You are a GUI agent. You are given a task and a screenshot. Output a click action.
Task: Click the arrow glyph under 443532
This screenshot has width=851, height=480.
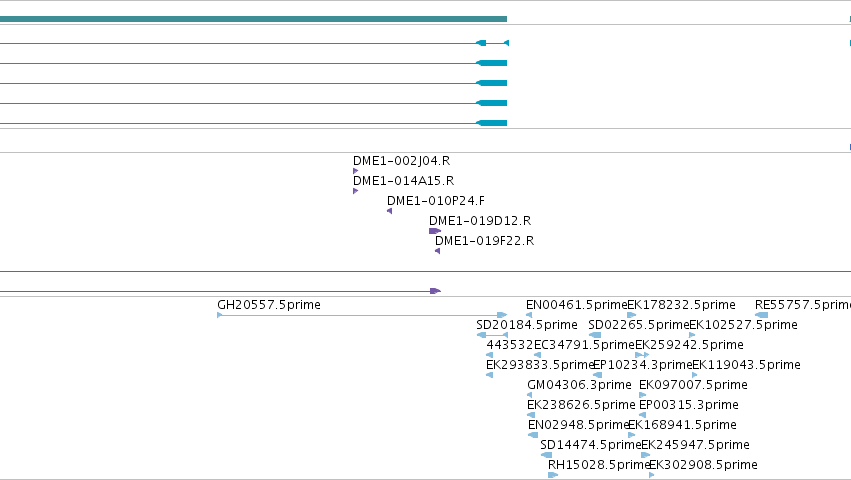click(490, 355)
